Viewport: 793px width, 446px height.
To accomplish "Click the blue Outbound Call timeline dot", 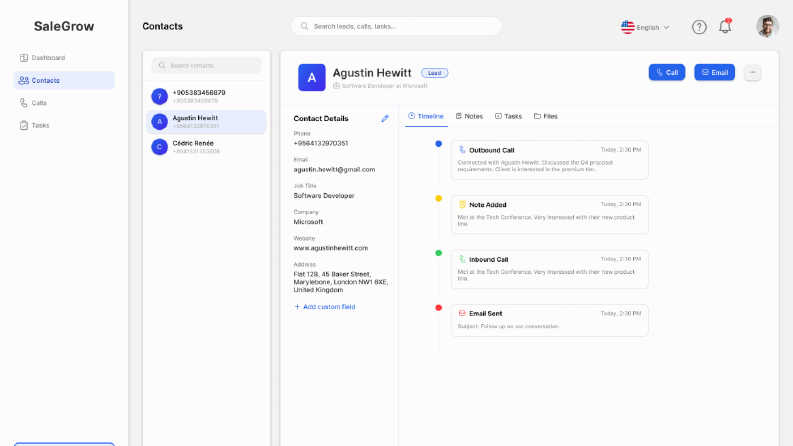I will pyautogui.click(x=438, y=144).
